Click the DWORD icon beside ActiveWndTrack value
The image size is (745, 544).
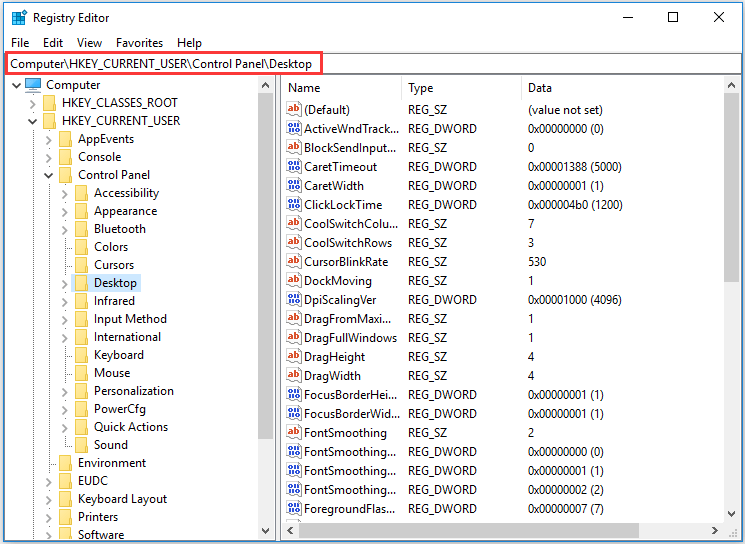(x=294, y=128)
